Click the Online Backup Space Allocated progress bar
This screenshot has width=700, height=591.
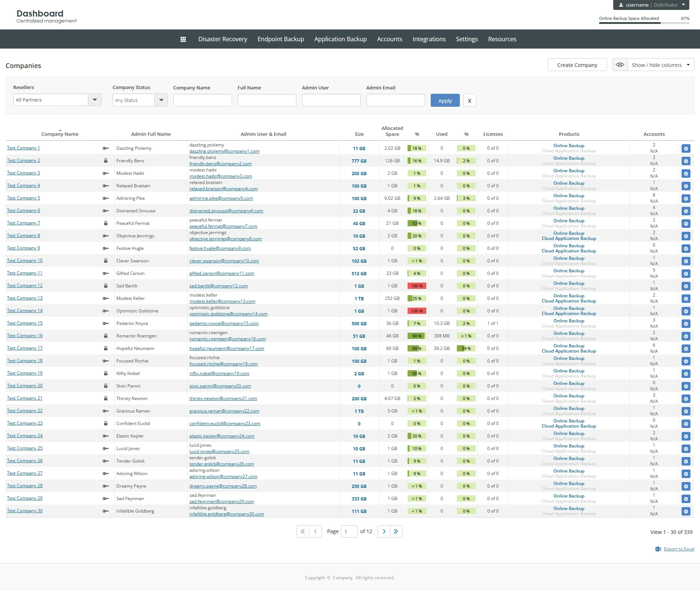(644, 23)
